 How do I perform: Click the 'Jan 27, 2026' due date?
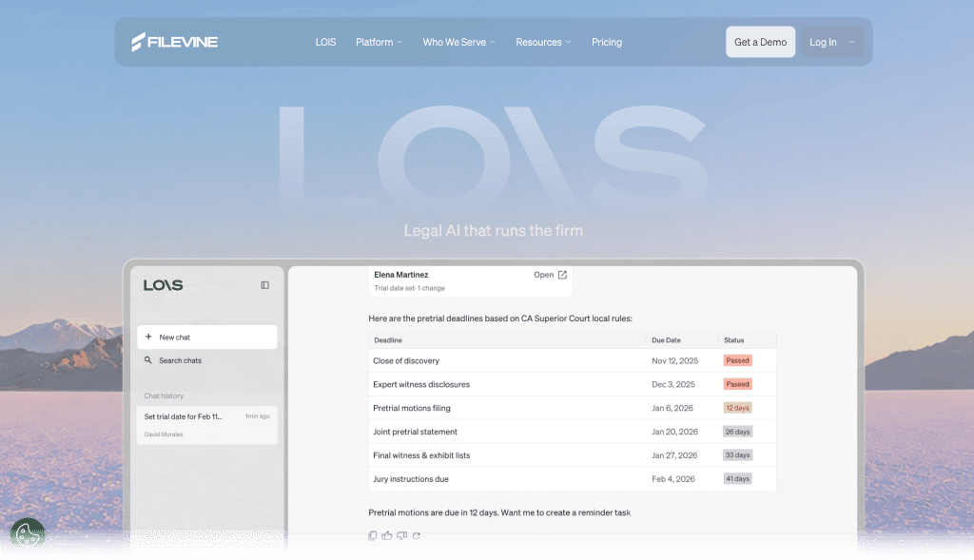tap(674, 455)
